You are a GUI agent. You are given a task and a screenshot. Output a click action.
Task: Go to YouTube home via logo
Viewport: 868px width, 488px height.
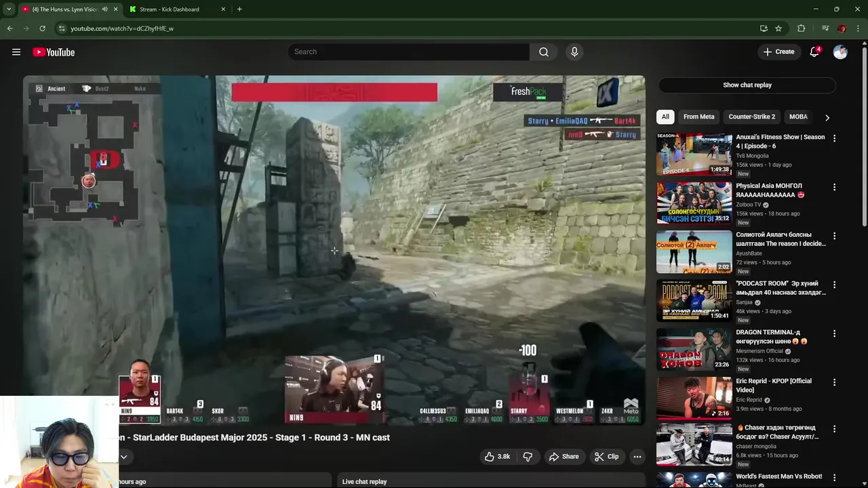[x=54, y=52]
